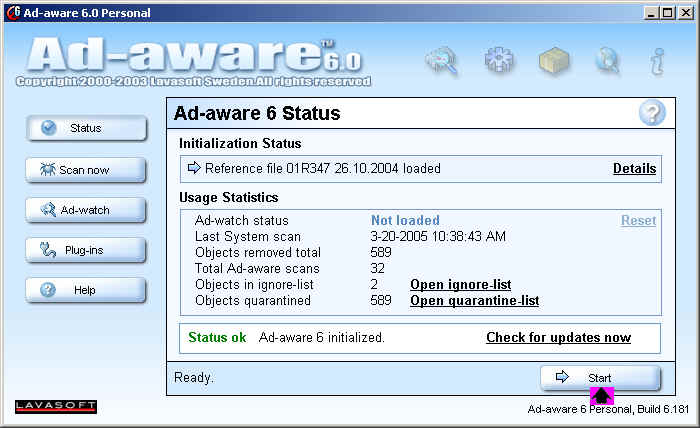The width and height of the screenshot is (700, 428).
Task: Open settings via the gear icon
Action: tap(499, 61)
